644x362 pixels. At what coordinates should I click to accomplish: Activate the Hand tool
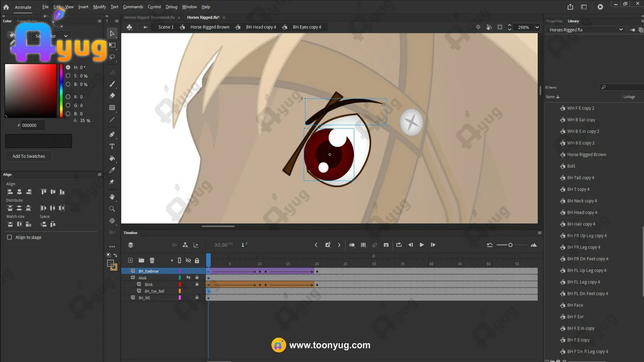click(x=112, y=197)
